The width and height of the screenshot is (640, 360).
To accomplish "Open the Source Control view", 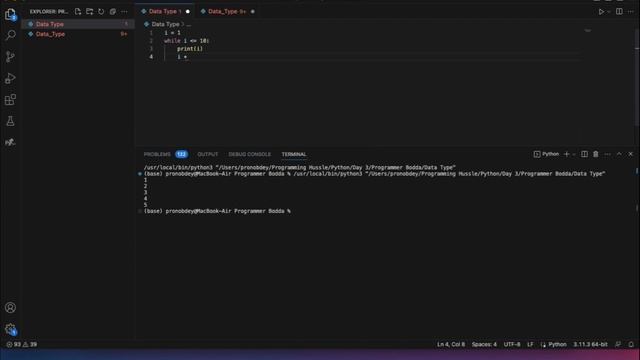I will point(10,56).
